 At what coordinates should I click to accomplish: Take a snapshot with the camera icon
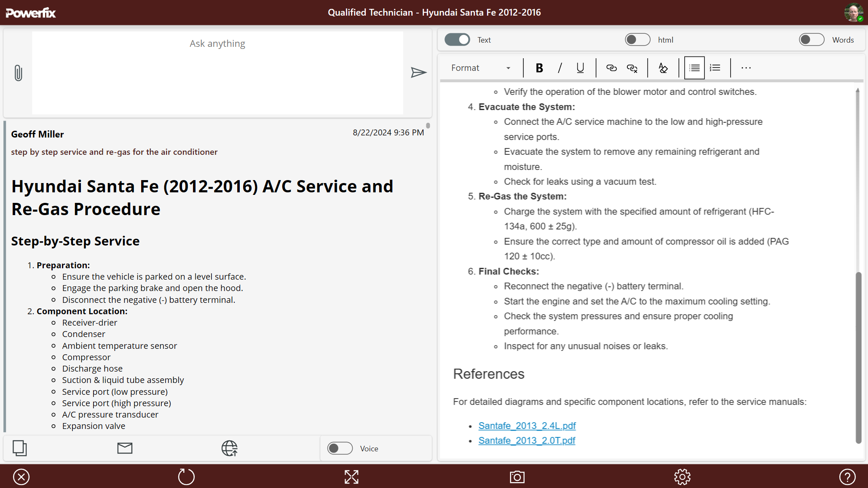coord(517,477)
